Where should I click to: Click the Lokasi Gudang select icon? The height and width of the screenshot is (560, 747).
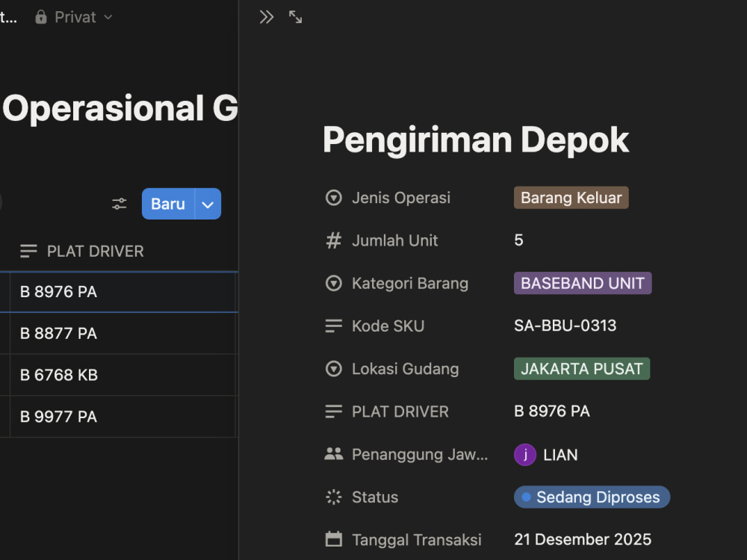click(333, 369)
